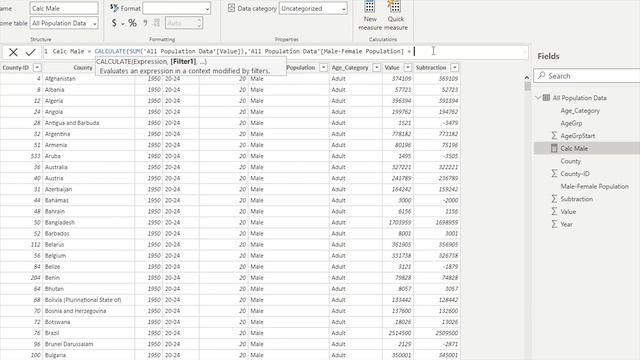
Task: Open Population column filter dropdown
Action: (x=323, y=67)
